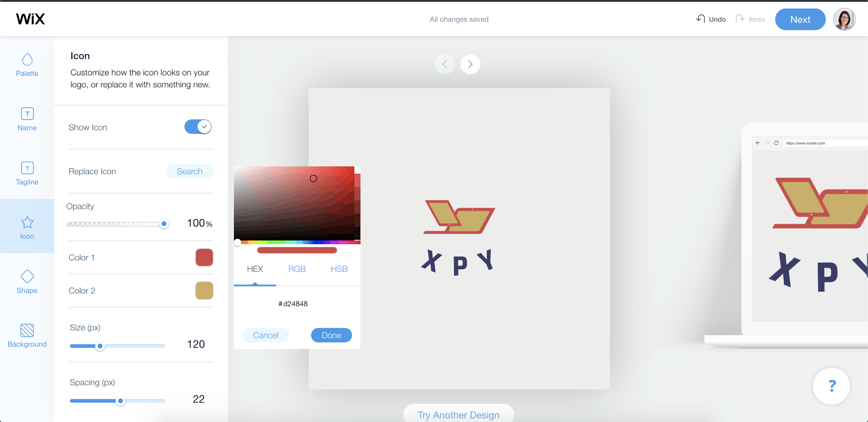
Task: Select the Icon panel tool
Action: [x=27, y=226]
